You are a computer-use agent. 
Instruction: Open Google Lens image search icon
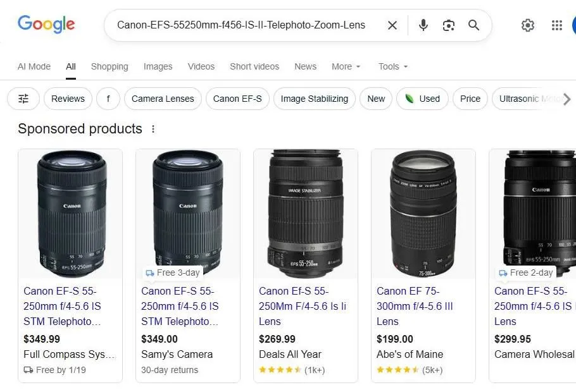coord(449,25)
